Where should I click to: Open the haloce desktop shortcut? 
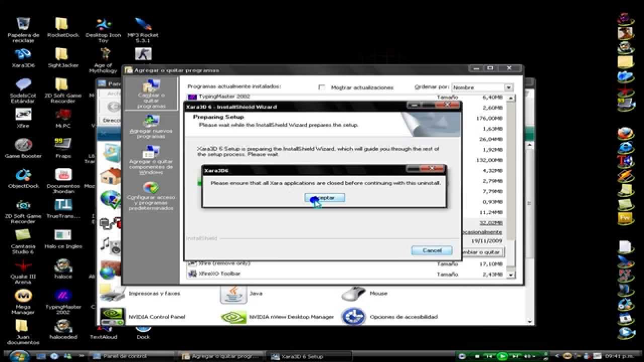tap(63, 269)
